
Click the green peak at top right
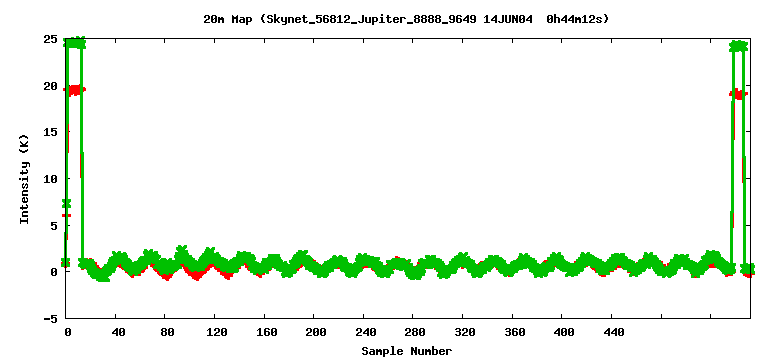(x=739, y=46)
